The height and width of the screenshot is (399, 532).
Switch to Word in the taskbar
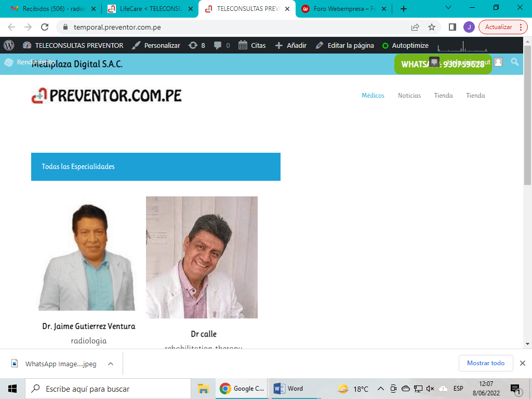click(295, 389)
